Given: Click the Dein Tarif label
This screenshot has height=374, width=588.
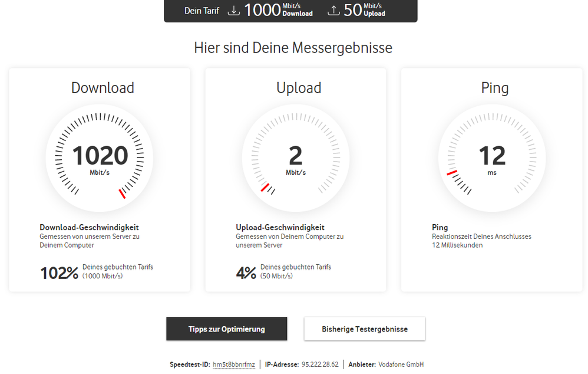Looking at the screenshot, I should pos(202,10).
